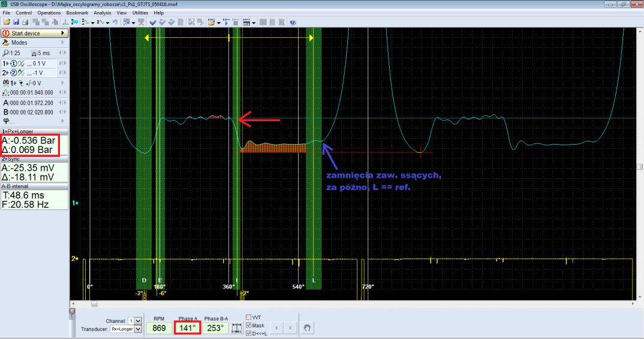The height and width of the screenshot is (339, 644).
Task: Click the horizontal scrollbar thumb under the graph
Action: pos(94,304)
